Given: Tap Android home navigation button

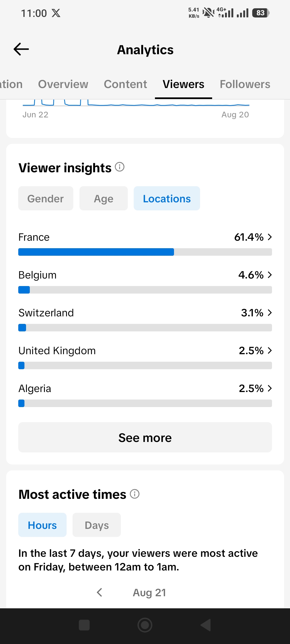Looking at the screenshot, I should coord(145,625).
